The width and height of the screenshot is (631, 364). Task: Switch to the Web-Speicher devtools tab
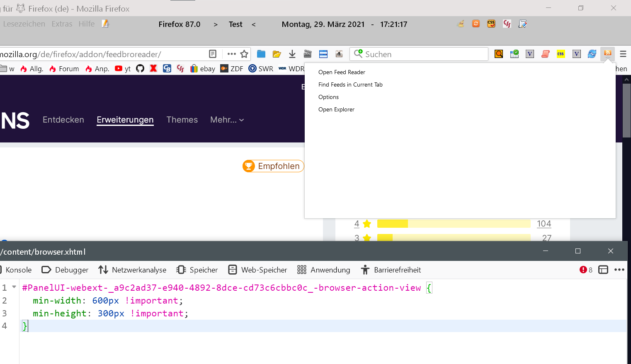[257, 270]
